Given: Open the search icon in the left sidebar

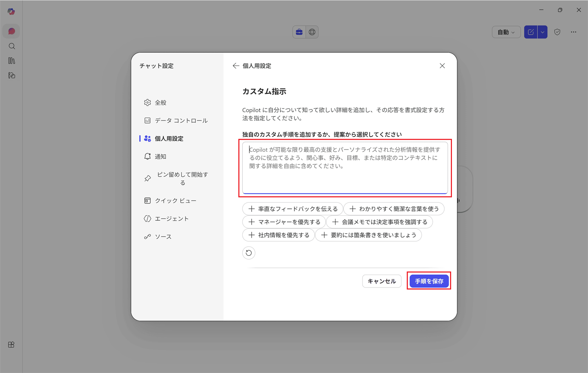Looking at the screenshot, I should [x=12, y=46].
